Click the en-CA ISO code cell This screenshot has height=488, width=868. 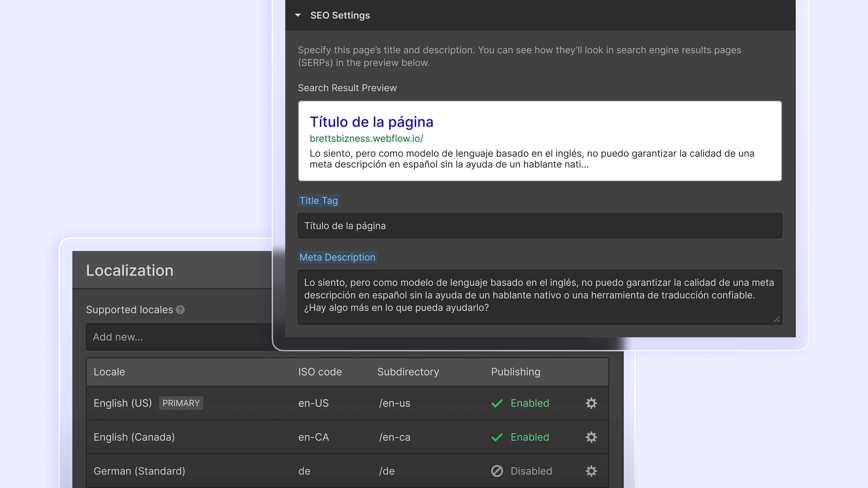(x=313, y=437)
